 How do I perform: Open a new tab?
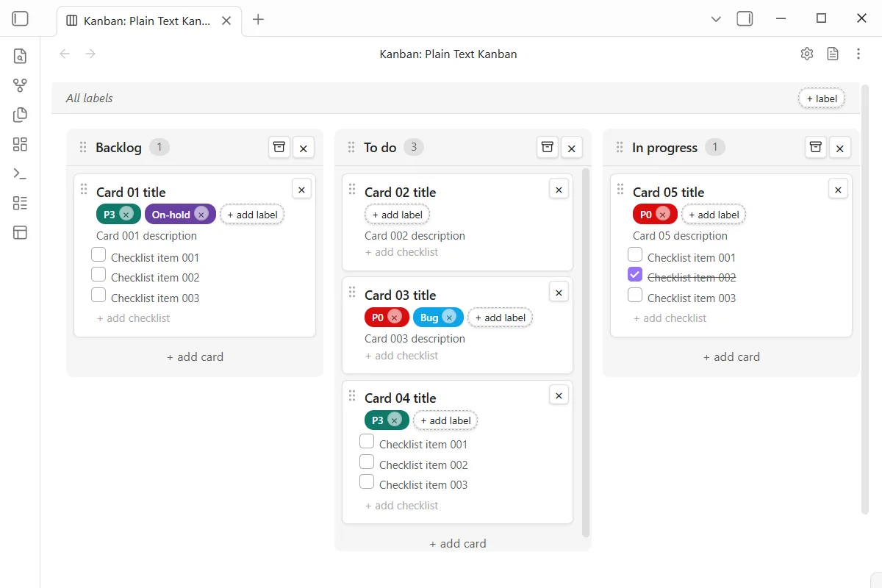(258, 20)
